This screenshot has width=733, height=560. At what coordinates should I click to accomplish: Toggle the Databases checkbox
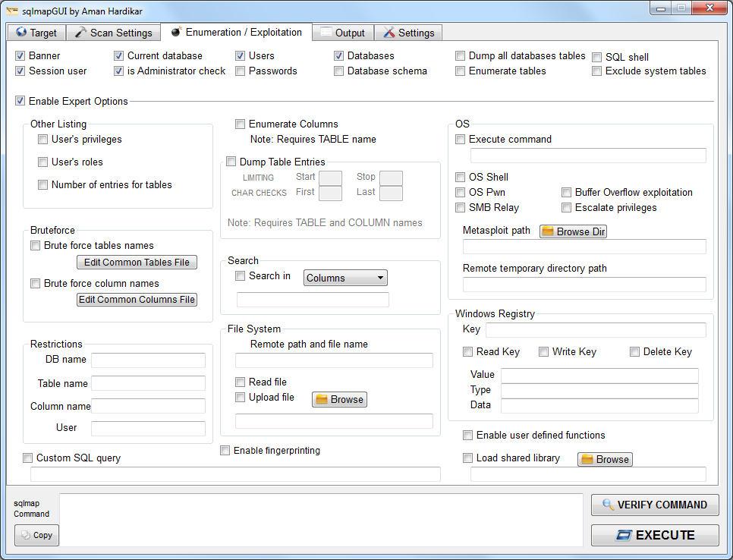[x=339, y=56]
